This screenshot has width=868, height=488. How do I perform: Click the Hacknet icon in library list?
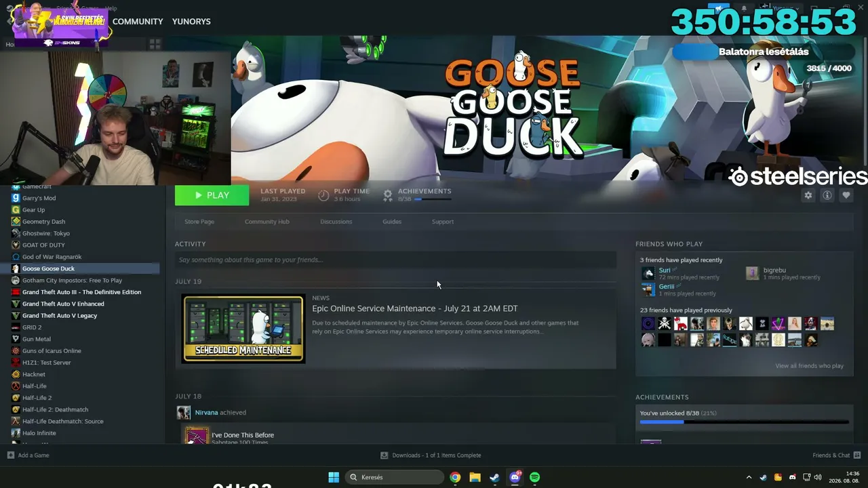[x=16, y=374]
